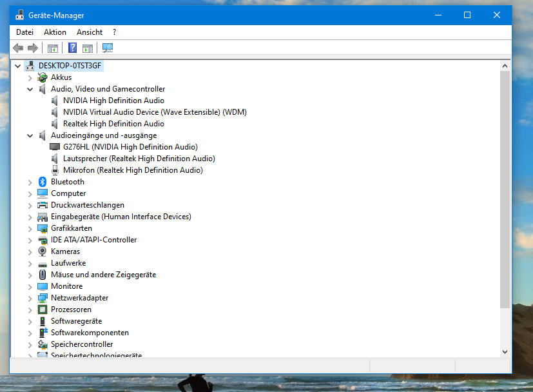Image resolution: width=533 pixels, height=392 pixels.
Task: Expand the Bluetooth category
Action: (30, 182)
